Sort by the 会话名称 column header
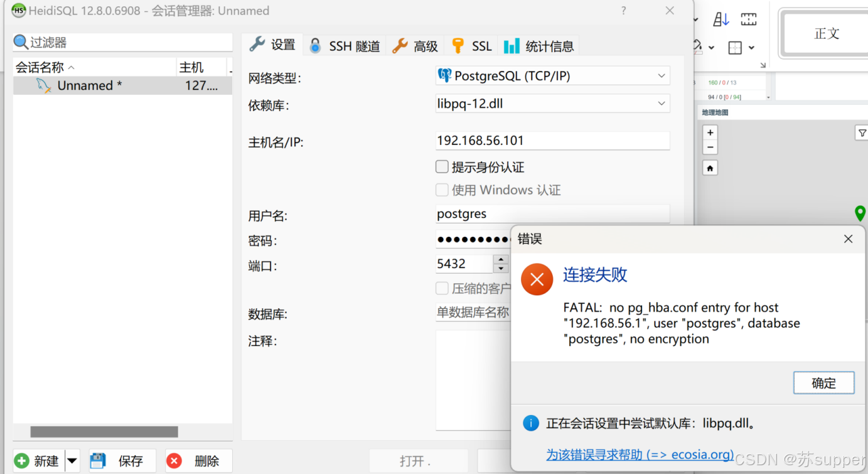Screen dimensions: 868x474 tap(94, 67)
